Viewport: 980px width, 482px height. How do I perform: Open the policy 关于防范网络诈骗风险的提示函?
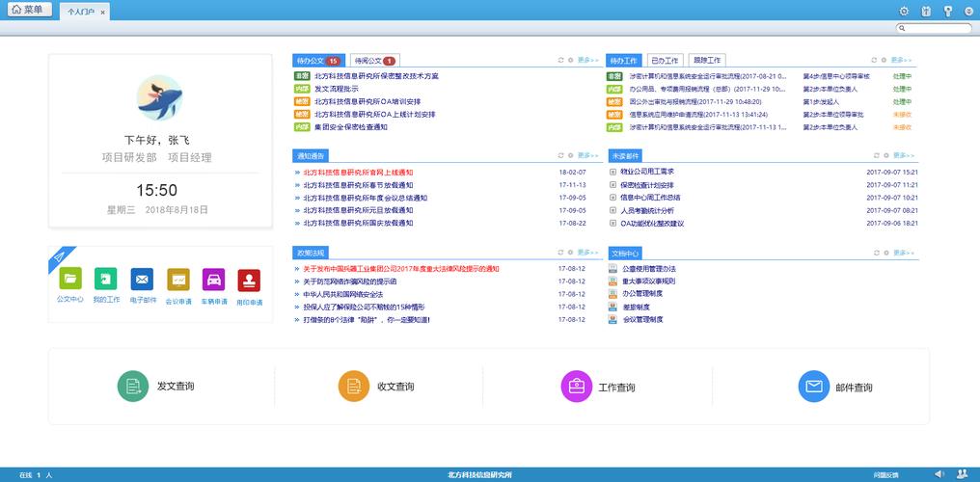point(350,281)
